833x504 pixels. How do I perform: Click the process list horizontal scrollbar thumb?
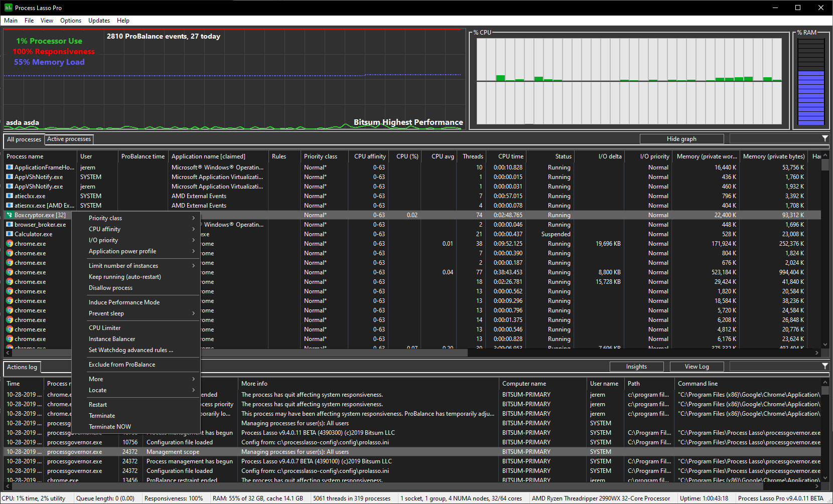point(240,353)
